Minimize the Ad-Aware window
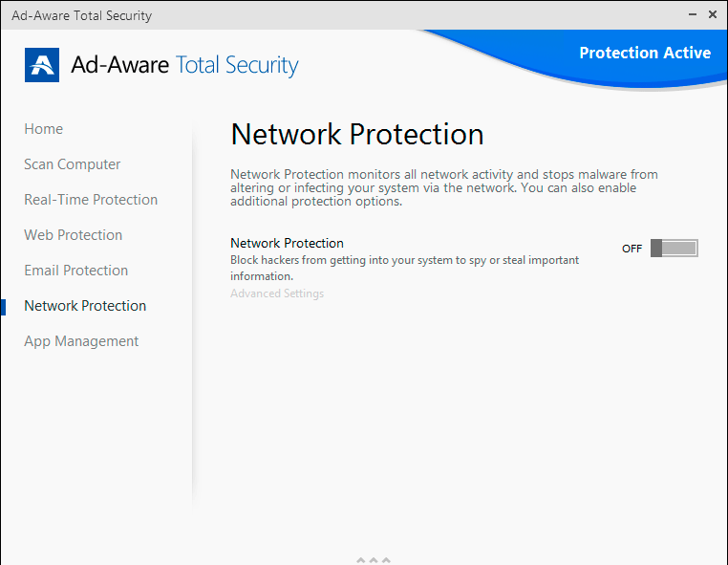Screen dimensions: 728x565 [x=692, y=15]
